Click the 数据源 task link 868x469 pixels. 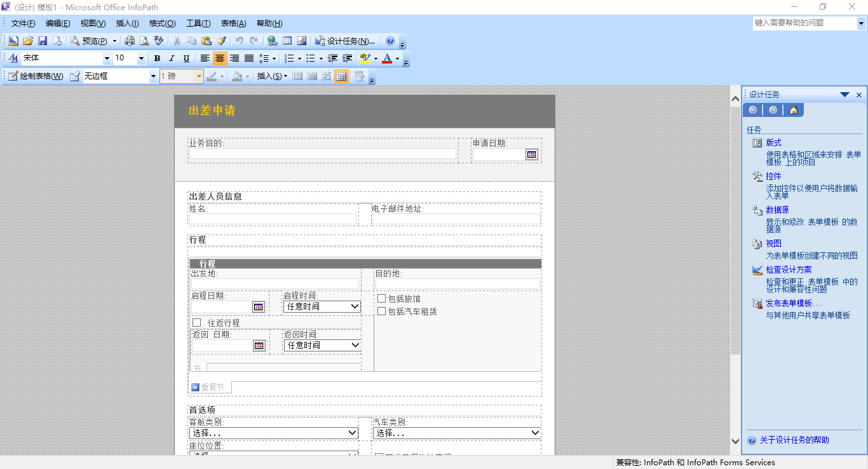coord(777,210)
